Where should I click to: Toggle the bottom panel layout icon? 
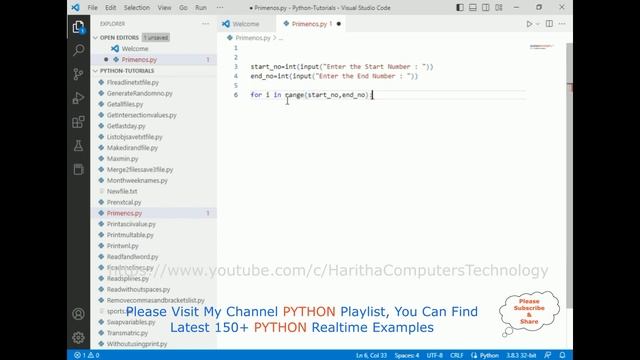point(473,7)
